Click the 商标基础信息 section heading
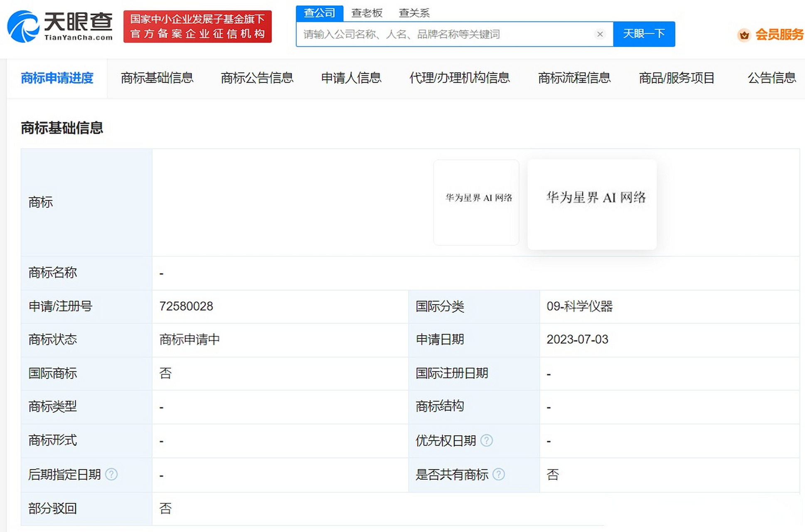This screenshot has width=805, height=532. [62, 128]
